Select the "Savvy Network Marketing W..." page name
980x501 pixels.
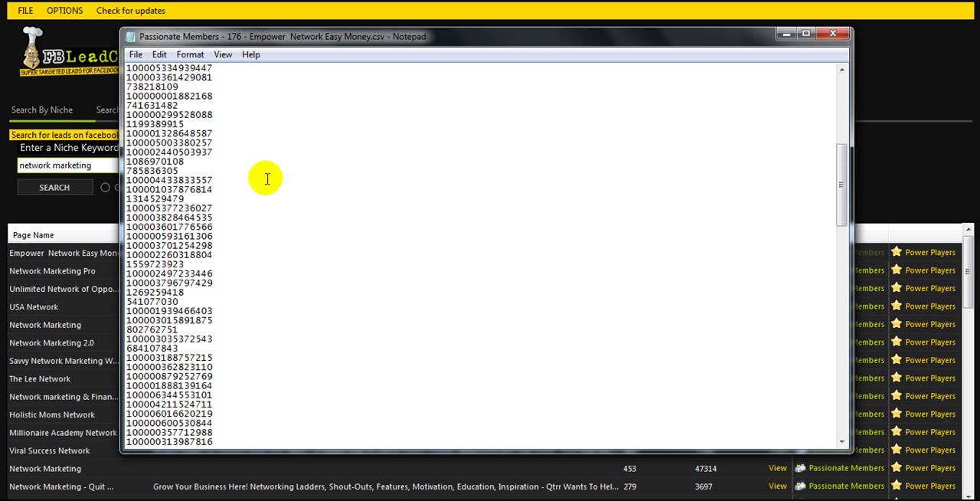[x=64, y=361]
